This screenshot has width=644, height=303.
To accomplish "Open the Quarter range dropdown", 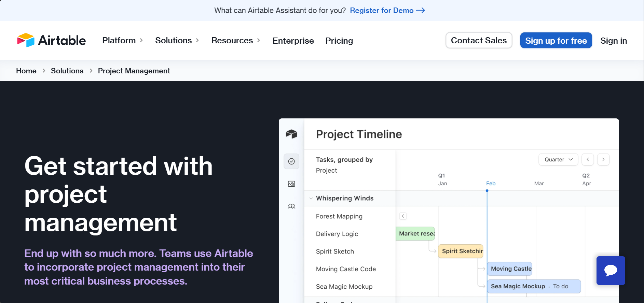I will pyautogui.click(x=558, y=159).
